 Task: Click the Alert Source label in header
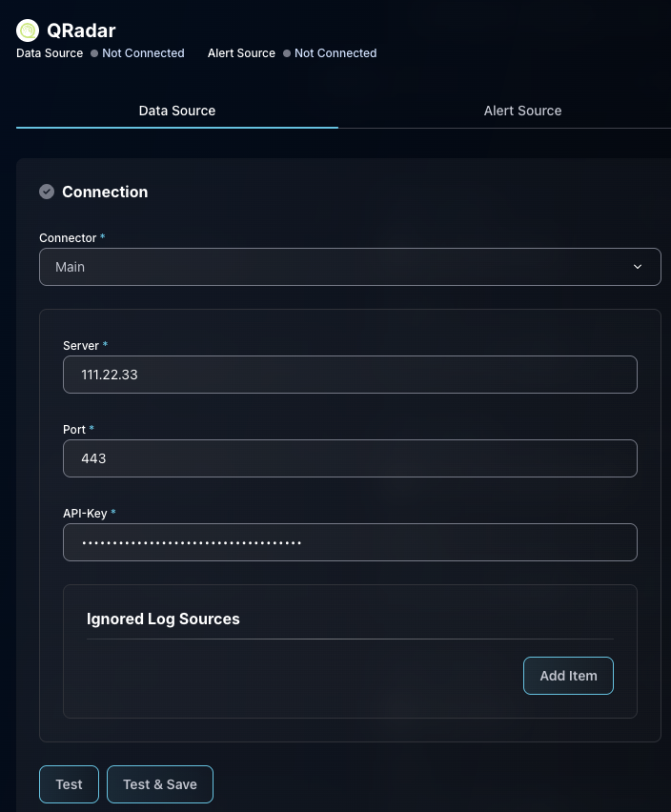pos(241,52)
